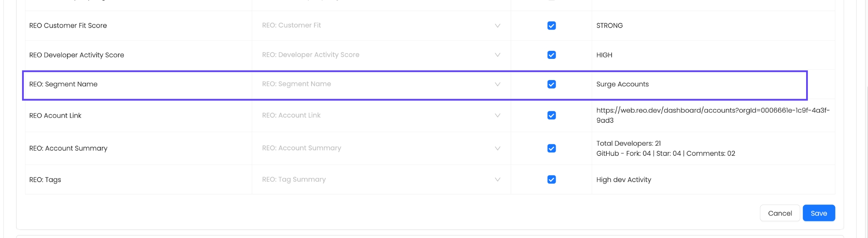
Task: Open the REO: Account Summary dropdown
Action: [x=381, y=148]
